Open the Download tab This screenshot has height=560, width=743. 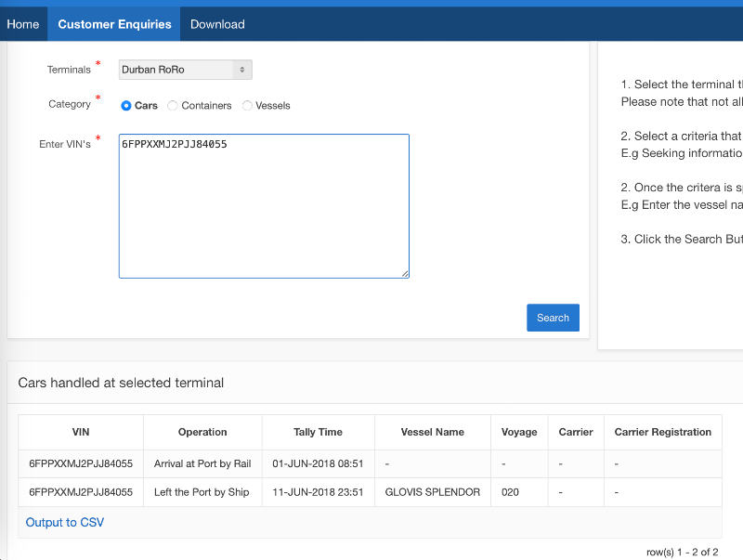point(217,24)
